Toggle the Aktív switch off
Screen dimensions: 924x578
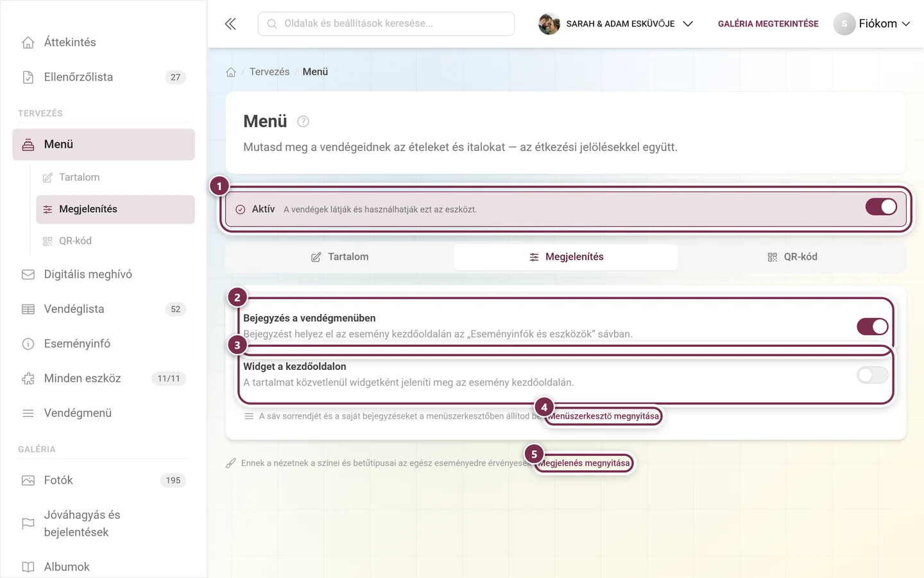(881, 207)
